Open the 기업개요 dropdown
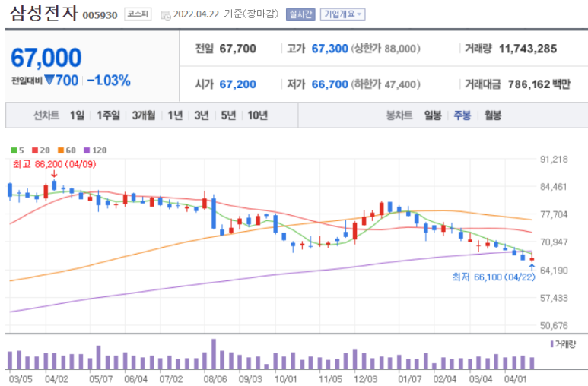This screenshot has width=588, height=386. click(342, 14)
